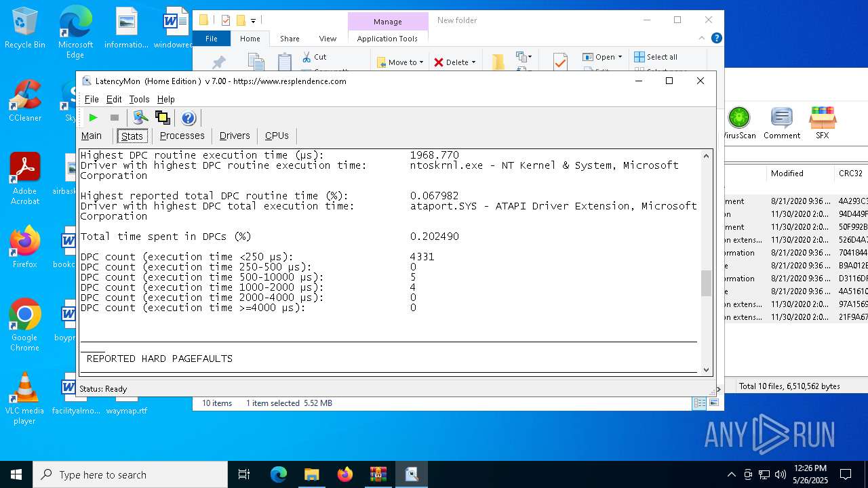The width and height of the screenshot is (868, 488).
Task: Open View ribbon tab in New folder window
Action: 328,39
